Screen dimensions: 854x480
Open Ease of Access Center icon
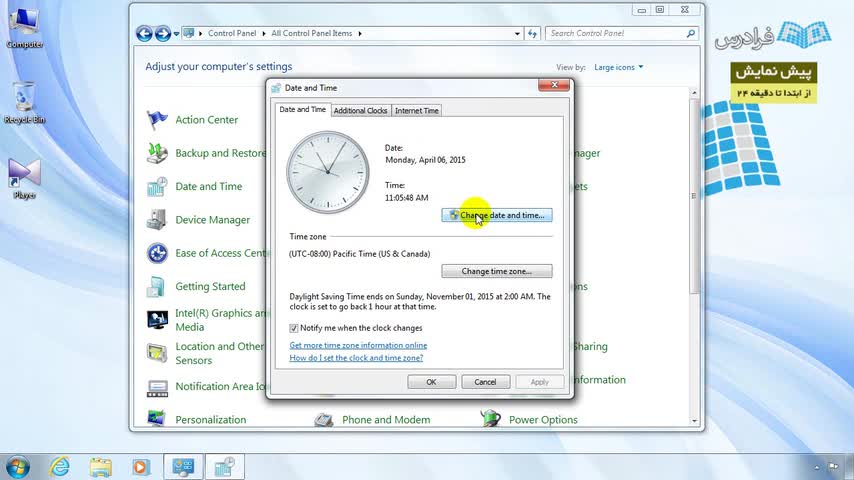coord(157,253)
